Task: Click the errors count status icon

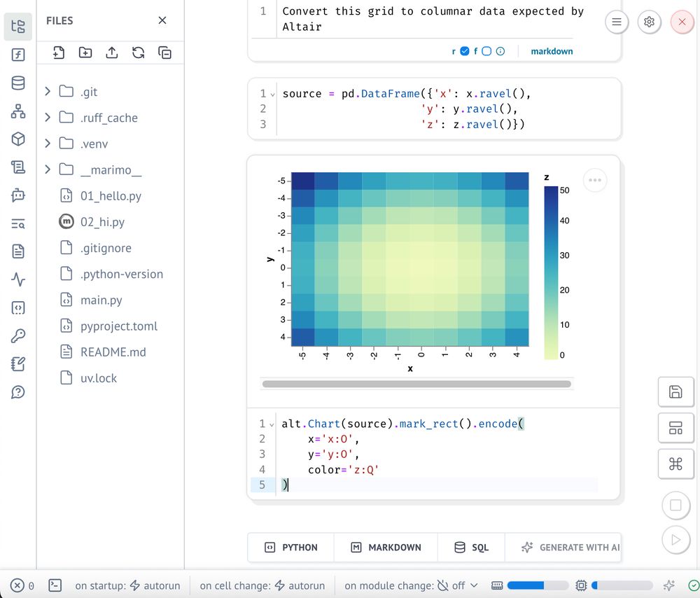Action: [22, 585]
